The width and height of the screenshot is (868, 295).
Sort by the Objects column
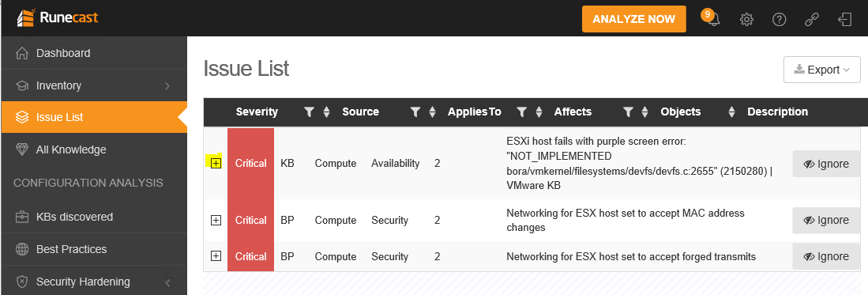pos(732,112)
